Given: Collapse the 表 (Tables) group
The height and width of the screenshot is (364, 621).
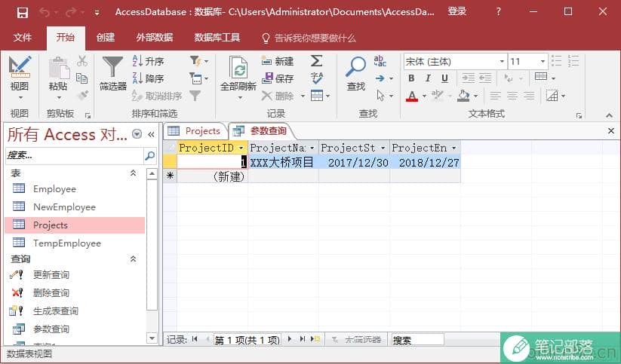Looking at the screenshot, I should tap(133, 173).
